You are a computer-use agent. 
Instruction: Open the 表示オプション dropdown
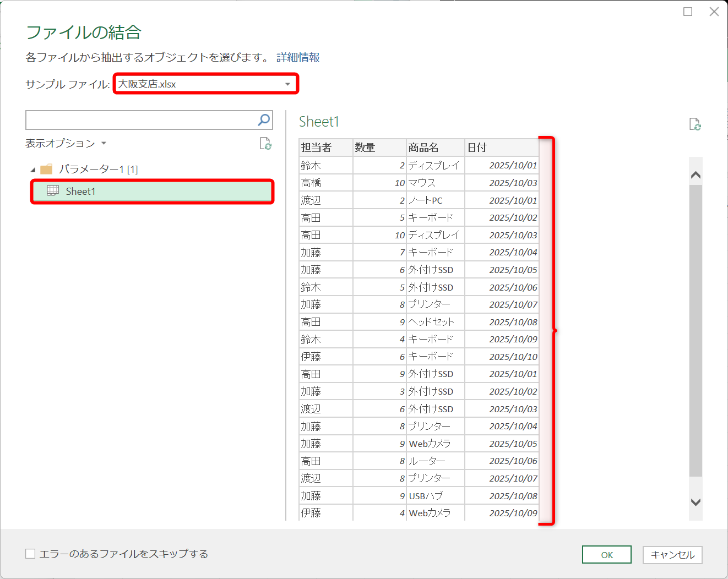click(104, 143)
